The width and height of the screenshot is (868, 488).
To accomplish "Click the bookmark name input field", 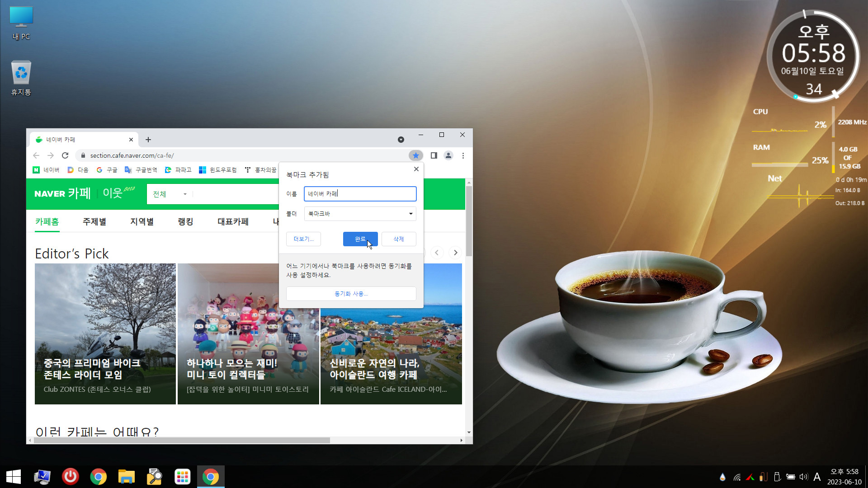I will [x=360, y=194].
